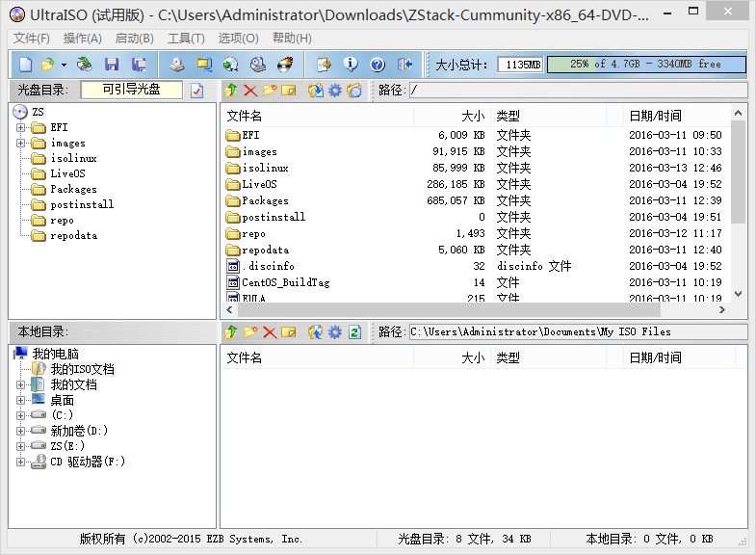The image size is (756, 555).
Task: Click the Save As double-floppy icon
Action: (x=139, y=65)
